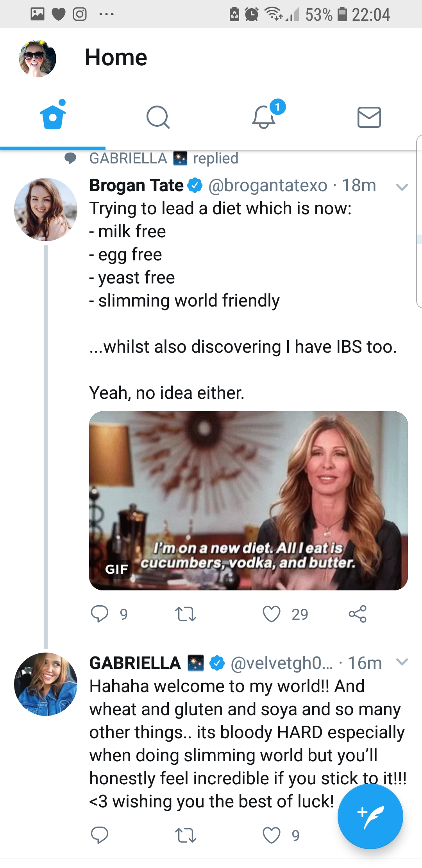Image resolution: width=422 pixels, height=868 pixels.
Task: Open the @velvetgh0 handle link
Action: pyautogui.click(x=282, y=663)
